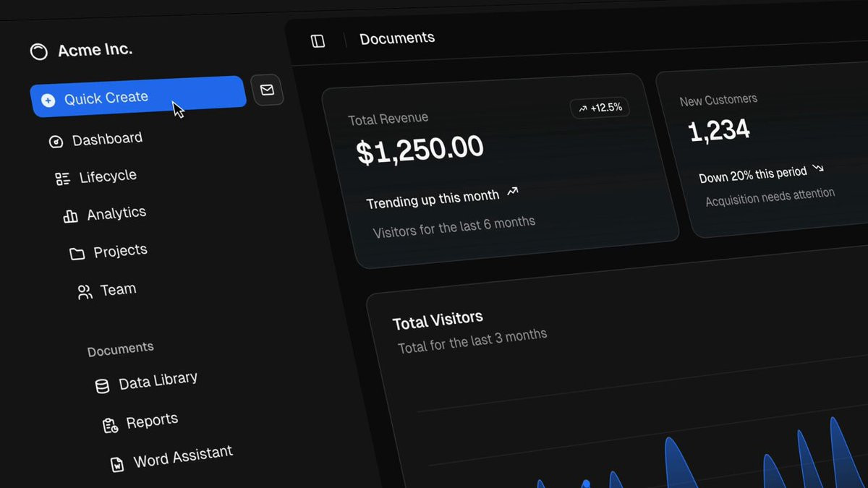Click the Documents sidebar section label
868x488 pixels.
[120, 350]
